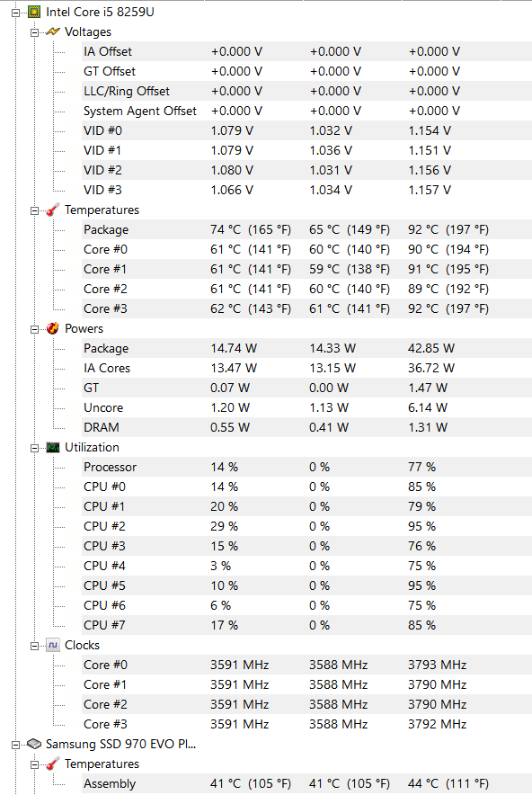Collapse the Voltages section
This screenshot has height=795, width=532.
click(x=34, y=33)
